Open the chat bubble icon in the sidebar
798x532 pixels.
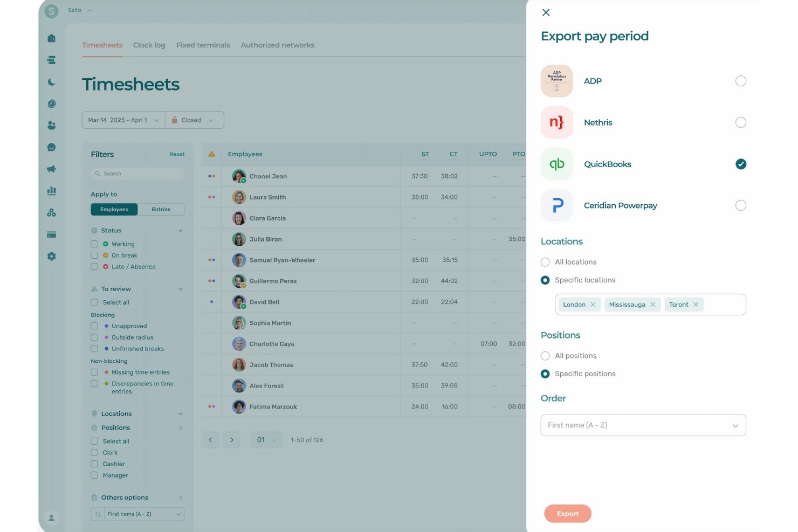pos(51,147)
